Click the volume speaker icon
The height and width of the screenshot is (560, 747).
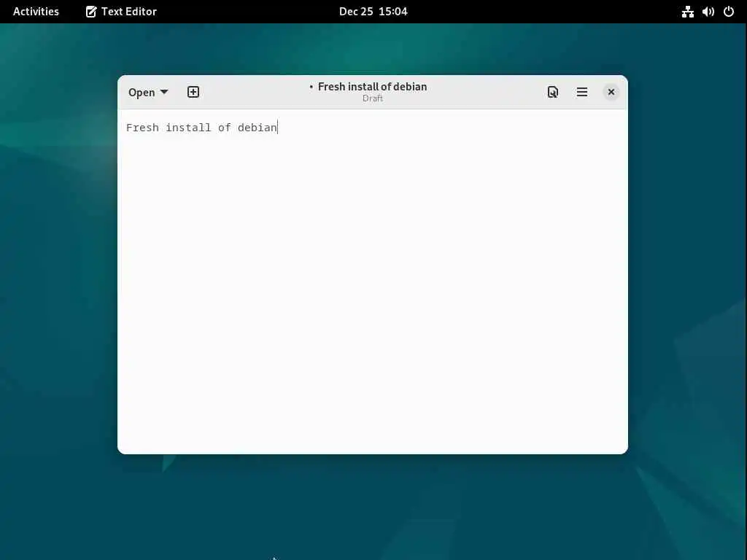click(x=708, y=12)
